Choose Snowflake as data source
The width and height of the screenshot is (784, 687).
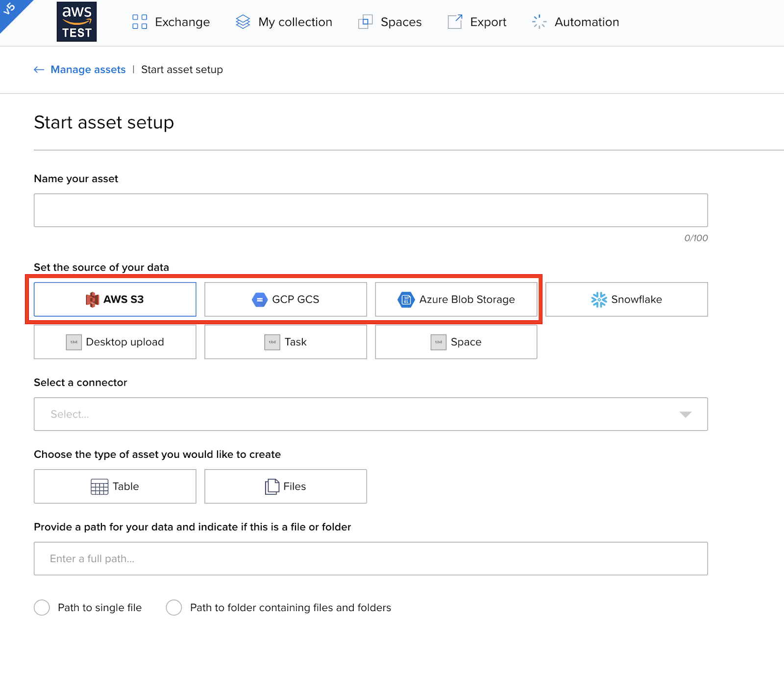click(627, 299)
